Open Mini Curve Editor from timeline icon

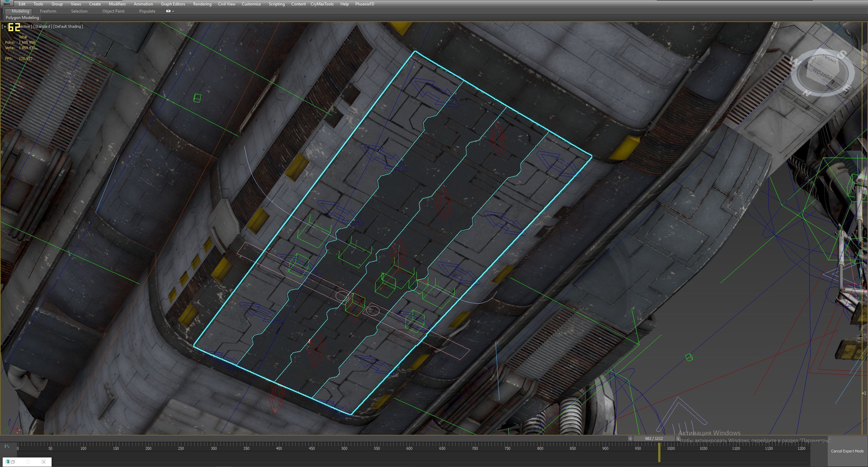pyautogui.click(x=6, y=447)
